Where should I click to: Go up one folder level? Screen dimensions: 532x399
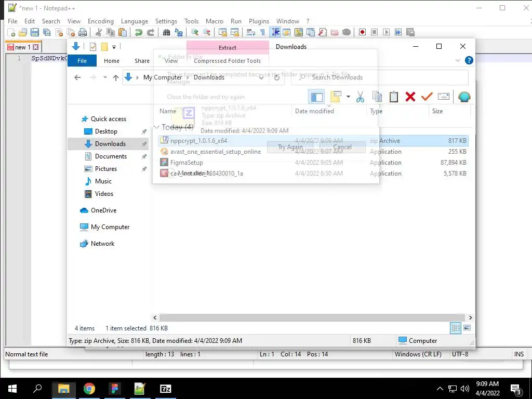[116, 77]
